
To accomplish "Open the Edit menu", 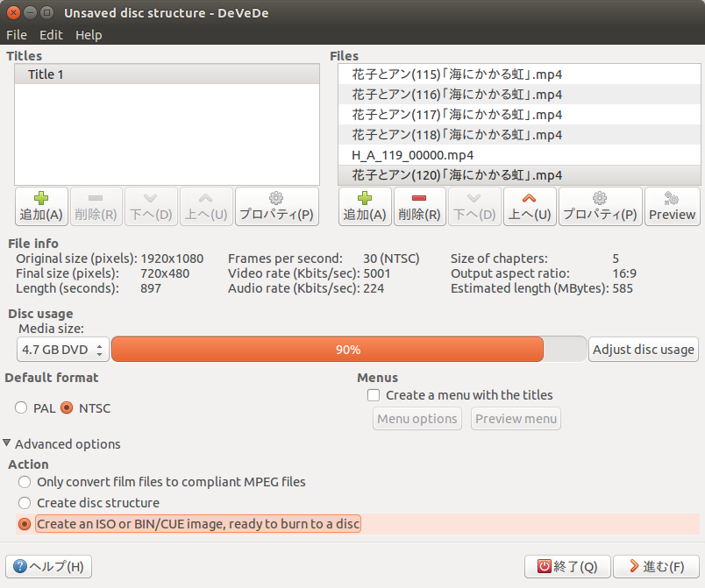I will click(51, 35).
